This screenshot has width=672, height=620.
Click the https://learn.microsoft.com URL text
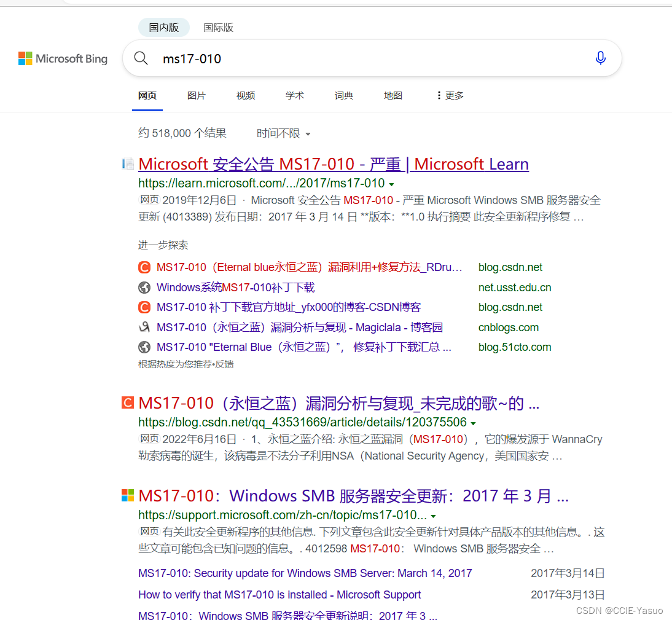click(x=262, y=184)
